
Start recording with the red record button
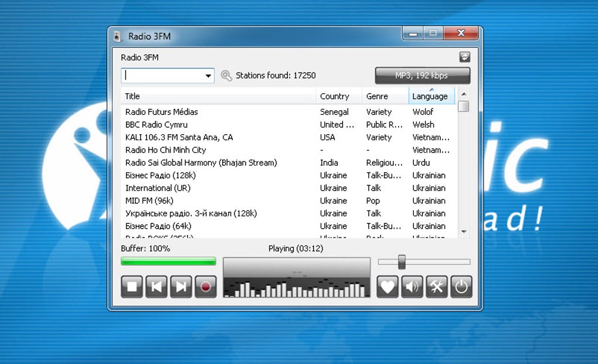[206, 287]
